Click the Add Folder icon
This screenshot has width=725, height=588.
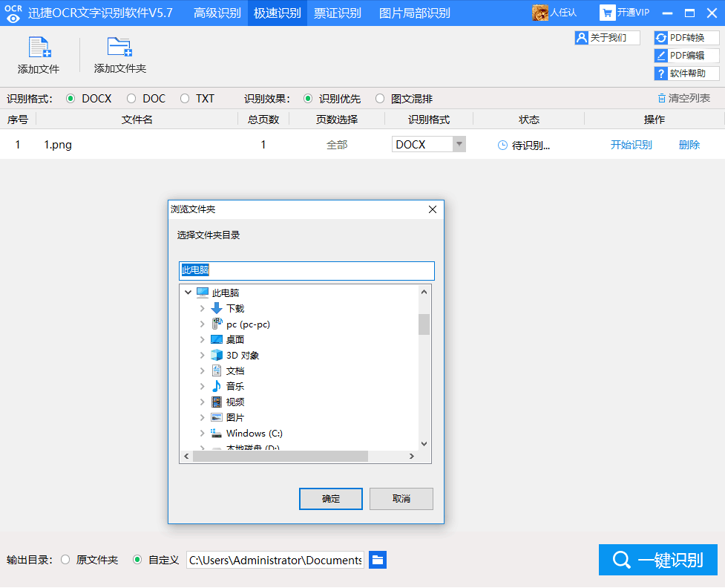(x=119, y=47)
